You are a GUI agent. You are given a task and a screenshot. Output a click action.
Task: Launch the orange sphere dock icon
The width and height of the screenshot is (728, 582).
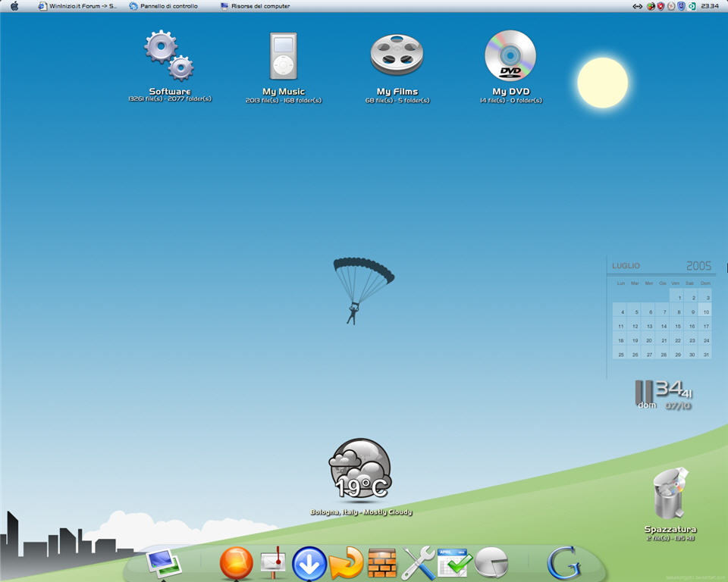[x=237, y=564]
